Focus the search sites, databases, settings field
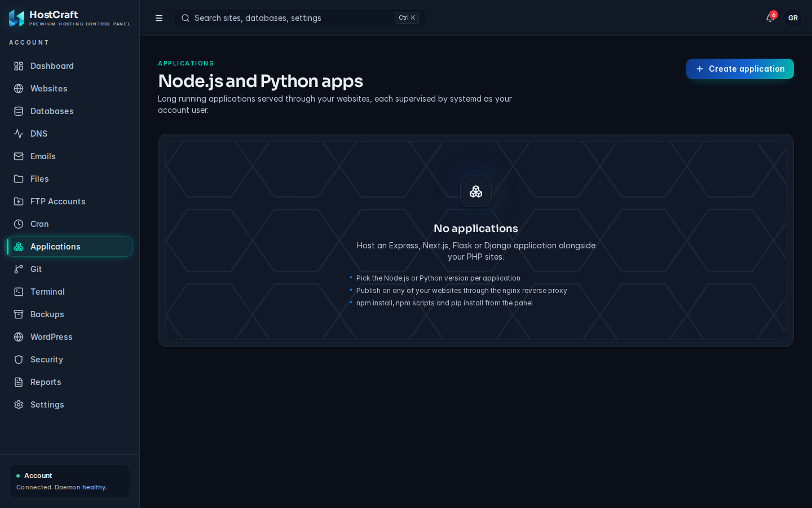812x508 pixels. pos(300,18)
